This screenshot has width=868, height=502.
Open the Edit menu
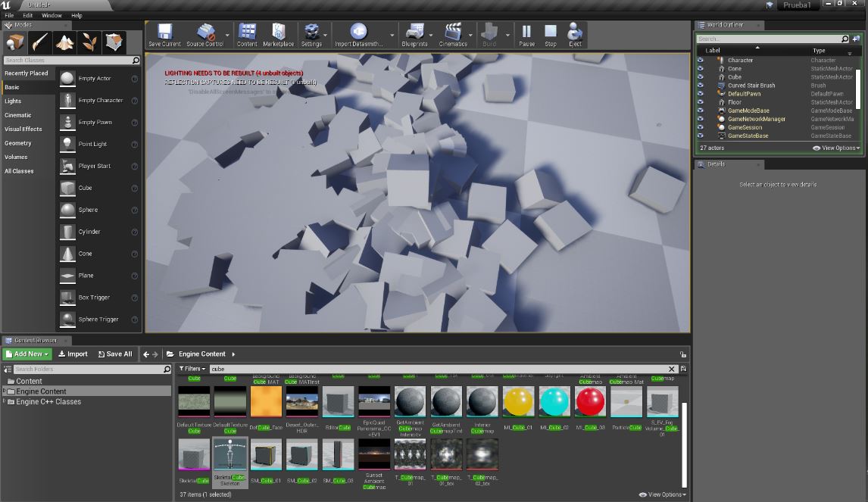click(x=28, y=15)
